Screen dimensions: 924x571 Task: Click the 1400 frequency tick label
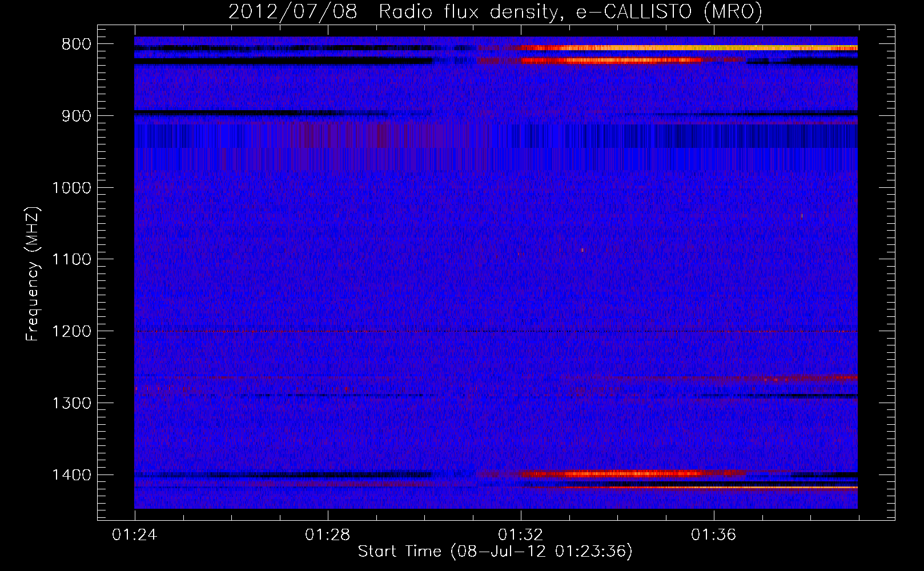(x=71, y=475)
